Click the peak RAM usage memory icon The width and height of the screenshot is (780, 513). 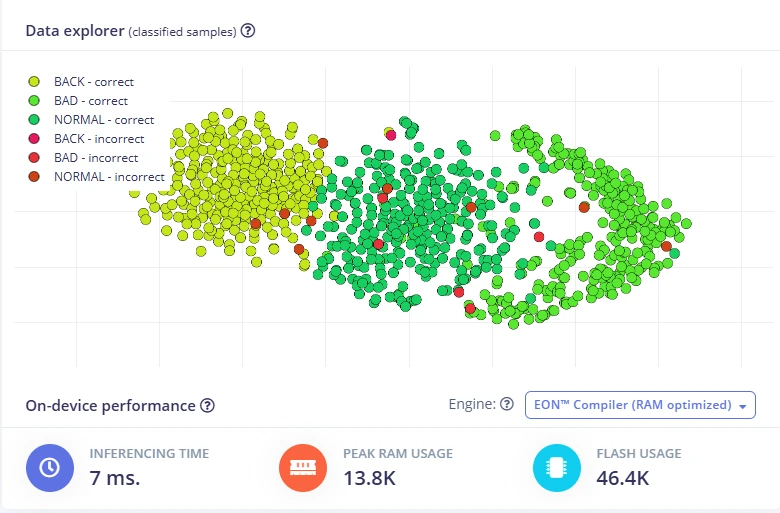click(303, 468)
